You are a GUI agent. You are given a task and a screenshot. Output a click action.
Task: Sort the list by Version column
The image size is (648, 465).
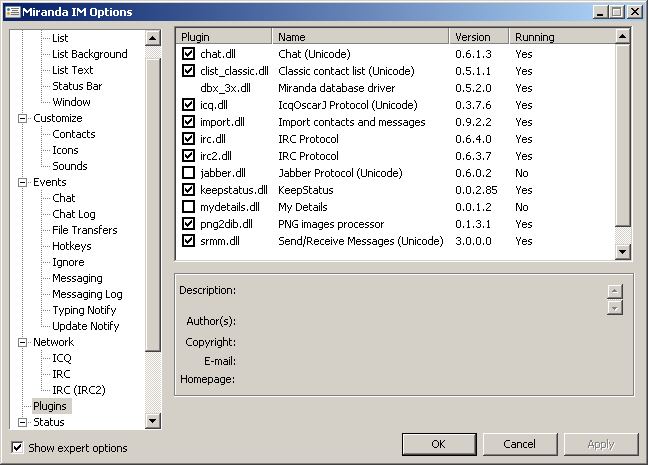tap(478, 37)
